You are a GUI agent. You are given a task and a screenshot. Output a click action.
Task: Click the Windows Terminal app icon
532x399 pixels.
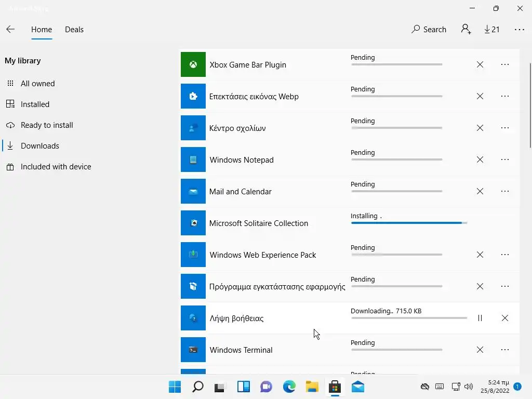(193, 350)
